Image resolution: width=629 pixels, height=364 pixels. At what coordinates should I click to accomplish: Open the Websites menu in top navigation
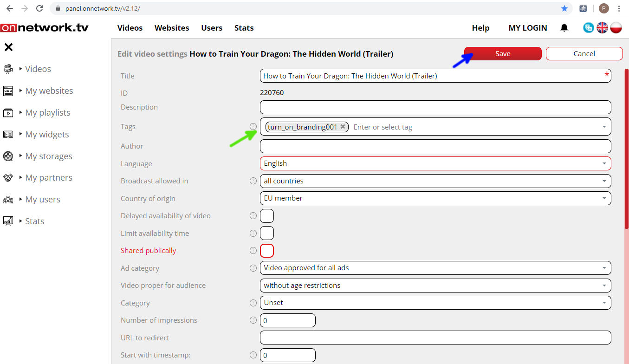tap(172, 28)
